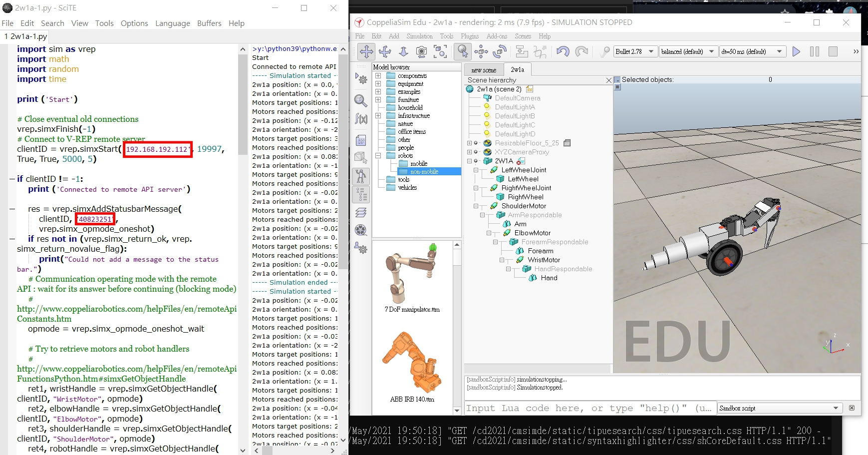The width and height of the screenshot is (868, 455).
Task: Open the layers icon in left sidebar
Action: 361,213
